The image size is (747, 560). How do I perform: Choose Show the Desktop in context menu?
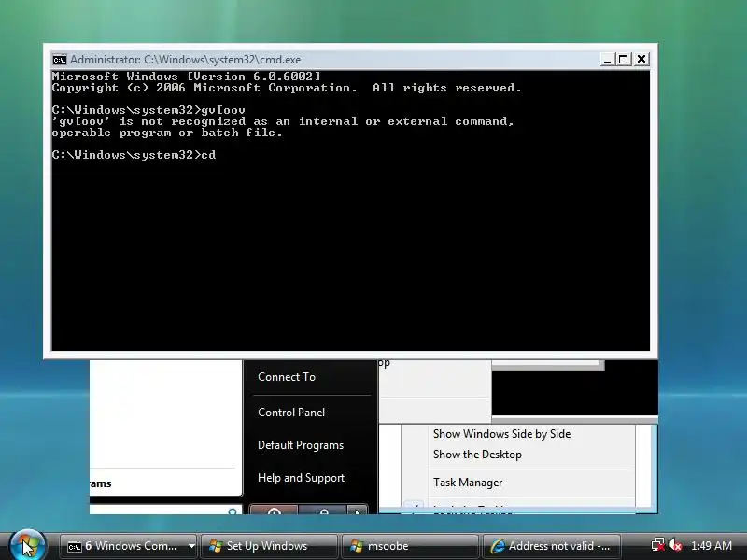point(477,455)
